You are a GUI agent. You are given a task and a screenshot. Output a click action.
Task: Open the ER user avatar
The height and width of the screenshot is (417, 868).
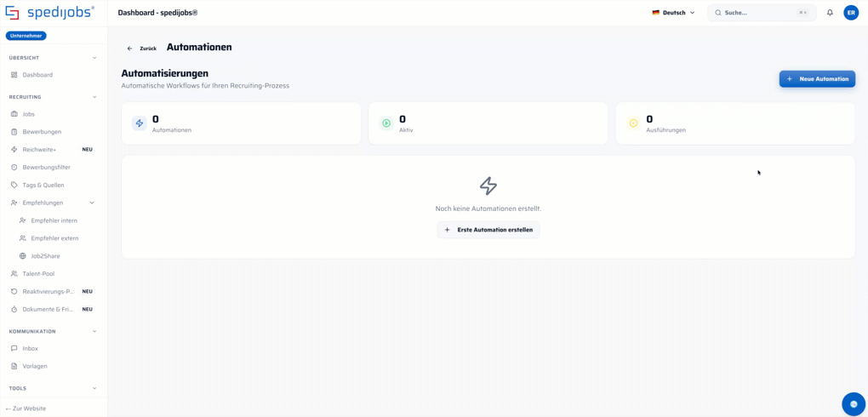[851, 13]
